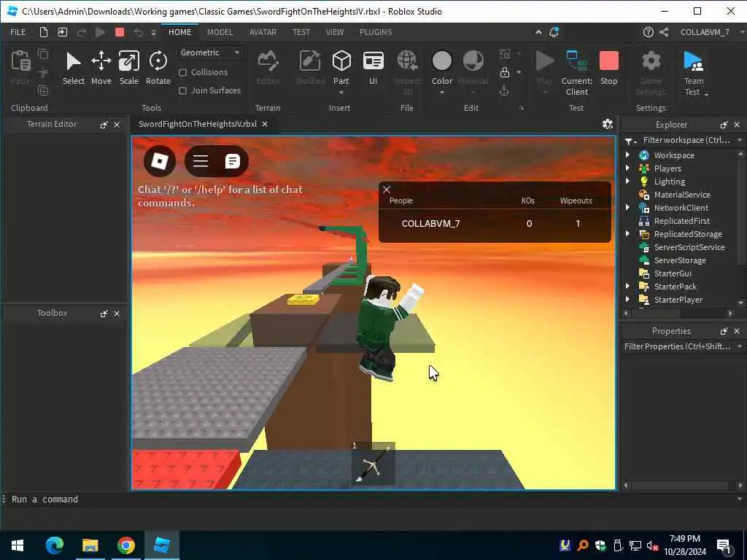Open File Explorer from taskbar
Viewport: 747px width, 560px height.
point(90,545)
